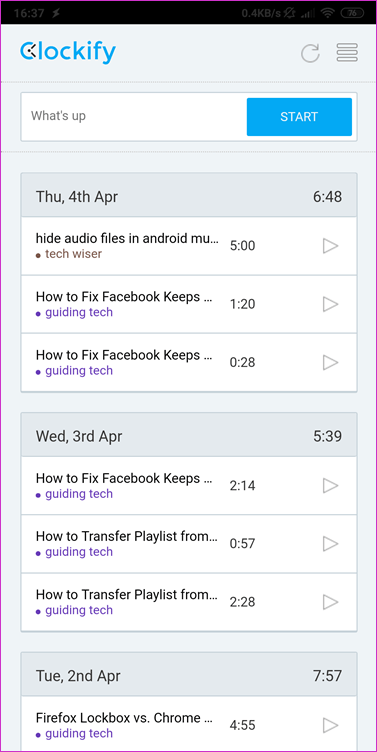Select the Tue, 2nd Apr day header

pos(189,675)
